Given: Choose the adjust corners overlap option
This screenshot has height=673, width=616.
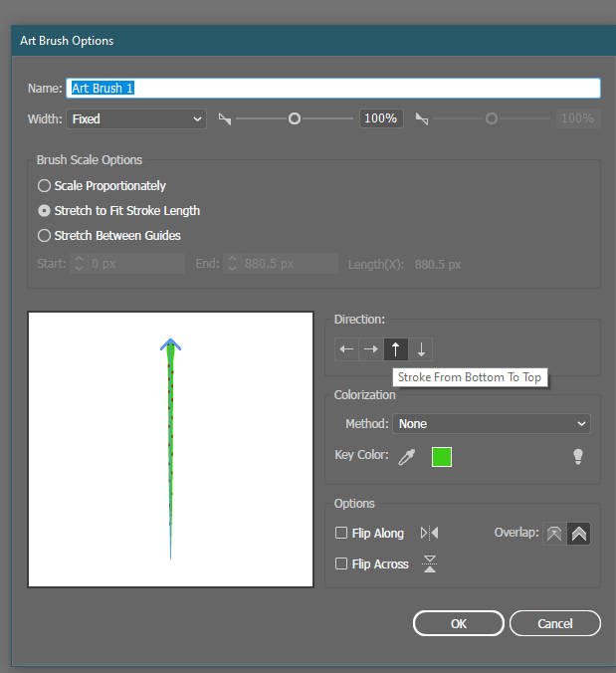Looking at the screenshot, I should point(578,534).
